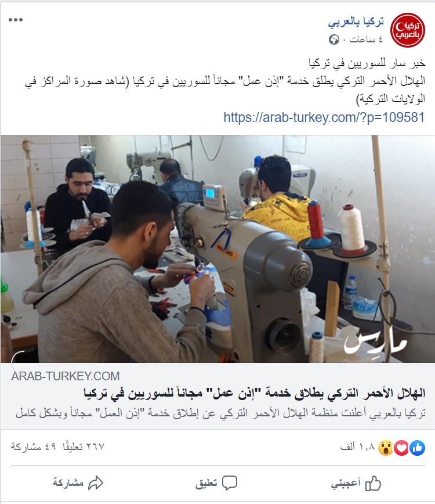
Task: Show the ١٫٨ ألف reactions count list
Action: point(358,447)
